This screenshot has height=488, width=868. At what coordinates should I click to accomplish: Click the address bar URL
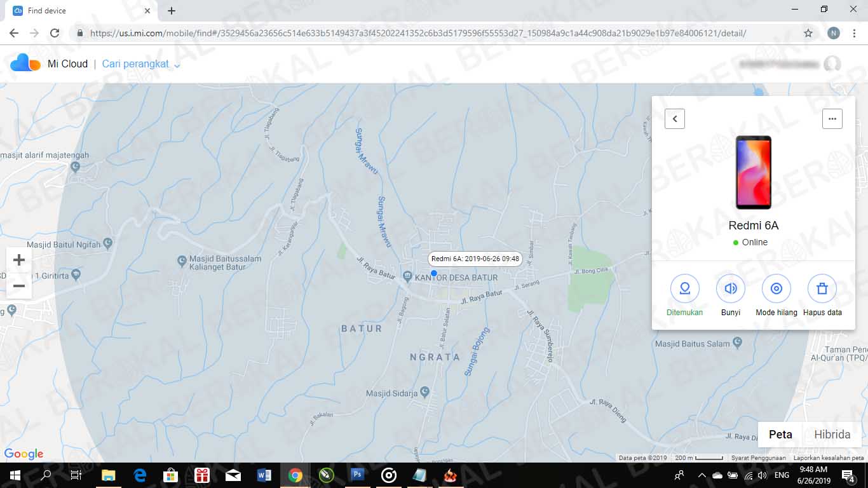point(418,33)
